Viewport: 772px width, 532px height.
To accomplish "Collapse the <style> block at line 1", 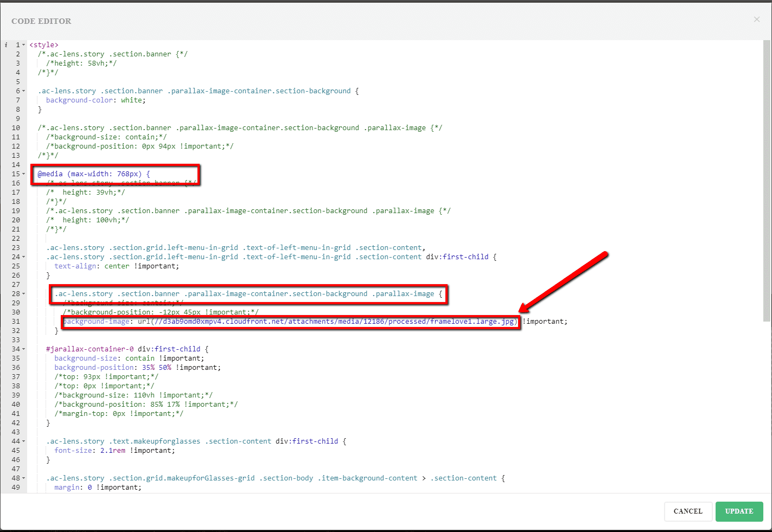I will coord(24,45).
